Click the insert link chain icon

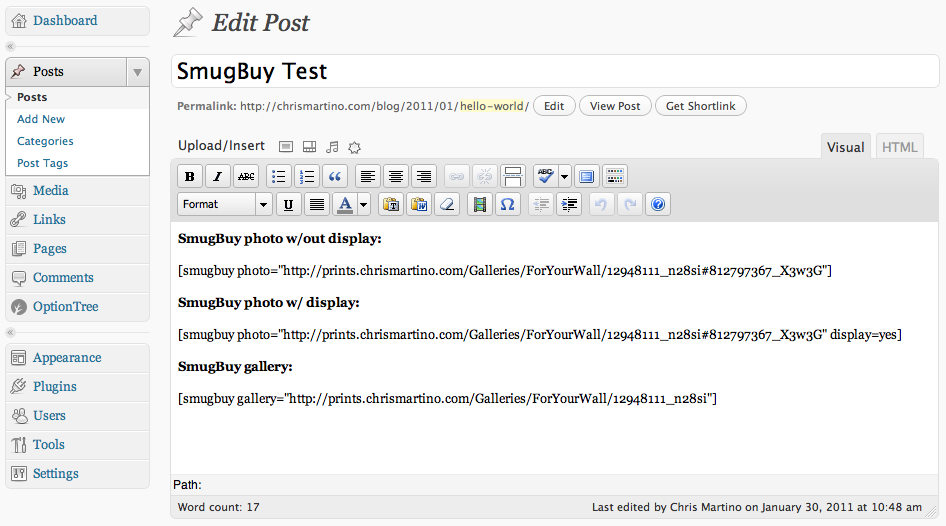(x=457, y=176)
